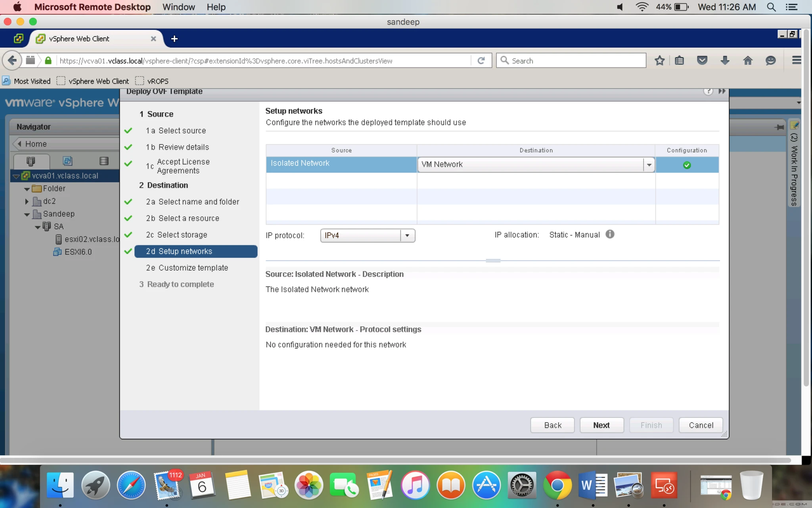
Task: Select the ESXI6.0 virtual machine
Action: [73, 252]
